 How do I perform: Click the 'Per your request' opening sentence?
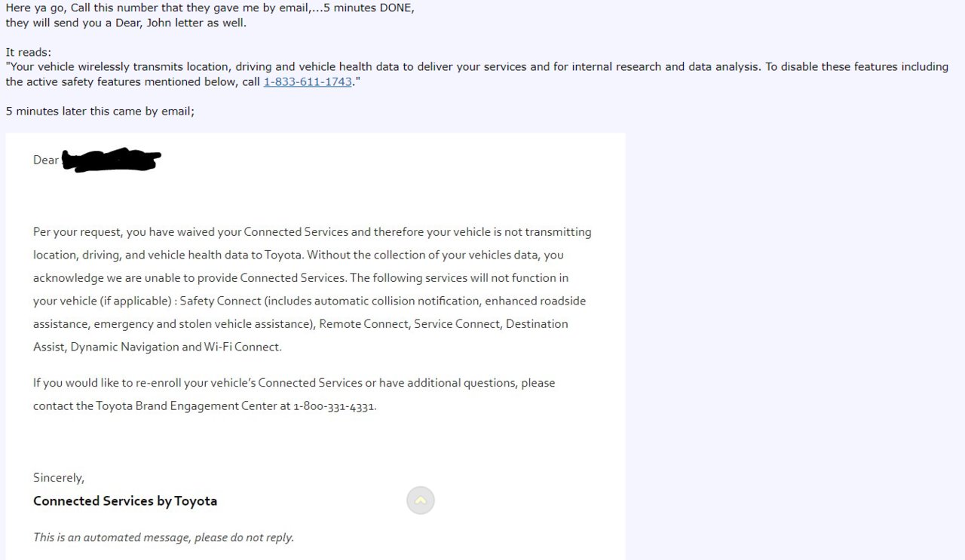[x=312, y=232]
